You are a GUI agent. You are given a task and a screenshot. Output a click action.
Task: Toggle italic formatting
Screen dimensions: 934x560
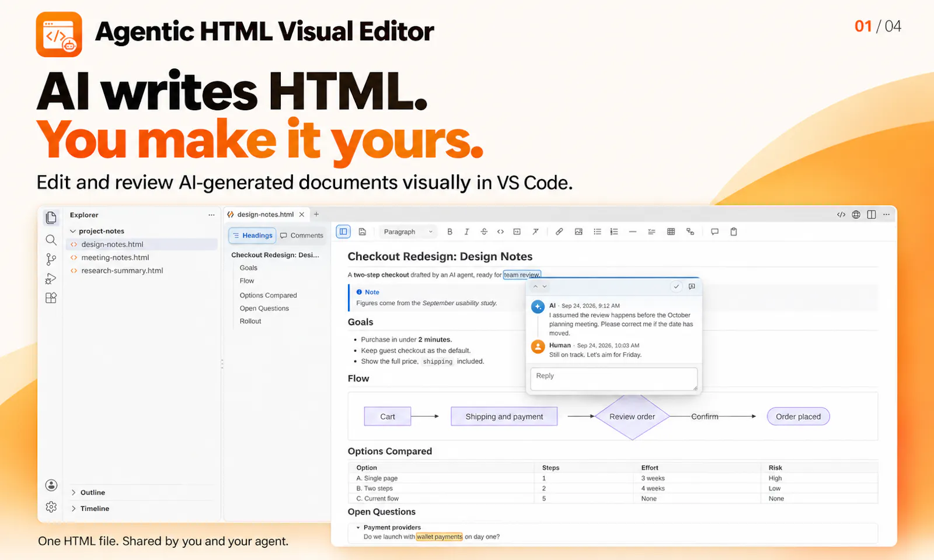pos(466,232)
